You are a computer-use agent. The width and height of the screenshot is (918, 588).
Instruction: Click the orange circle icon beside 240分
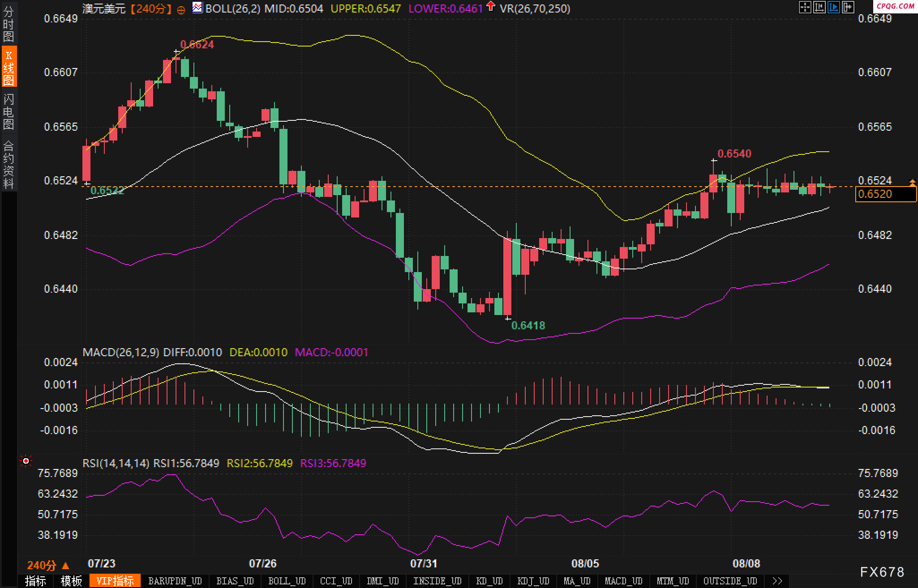coord(181,10)
